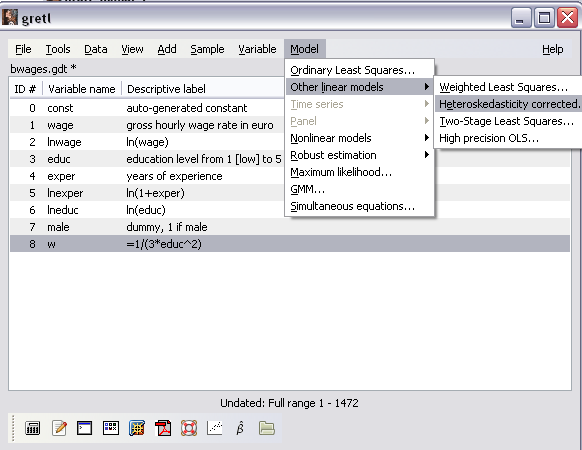Viewport: 582px width, 450px height.
Task: Open the Tools menu
Action: 58,49
